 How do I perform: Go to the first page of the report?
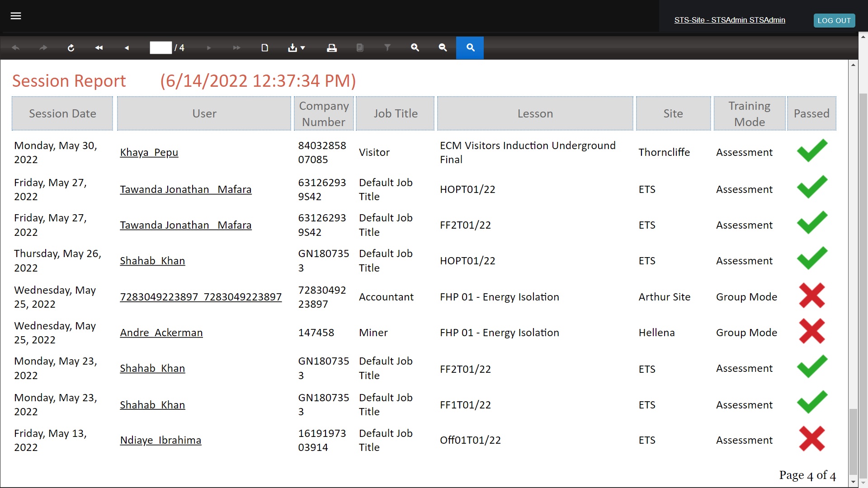[99, 48]
